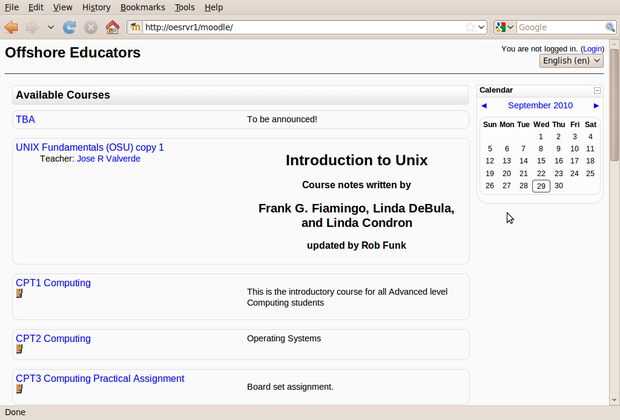Click the 'To be announced!' description
This screenshot has width=620, height=420.
point(282,119)
